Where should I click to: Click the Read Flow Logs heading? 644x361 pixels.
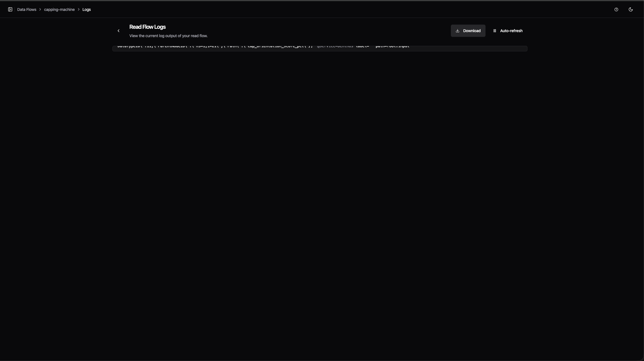click(x=147, y=27)
